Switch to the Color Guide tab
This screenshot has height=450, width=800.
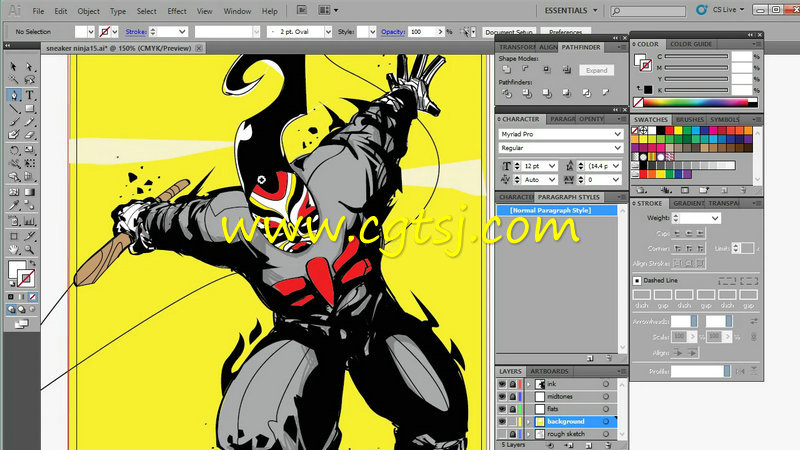click(x=691, y=44)
